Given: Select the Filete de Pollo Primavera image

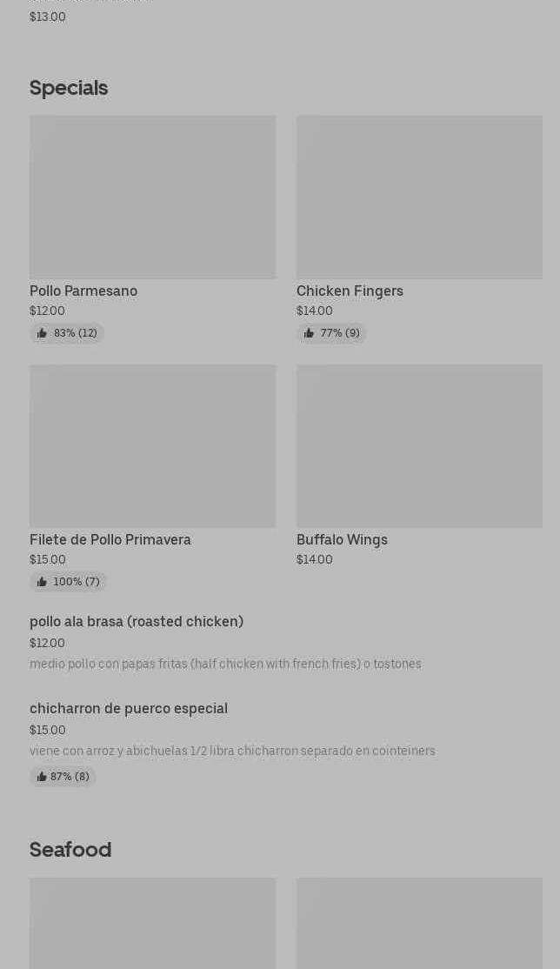Looking at the screenshot, I should 153,446.
